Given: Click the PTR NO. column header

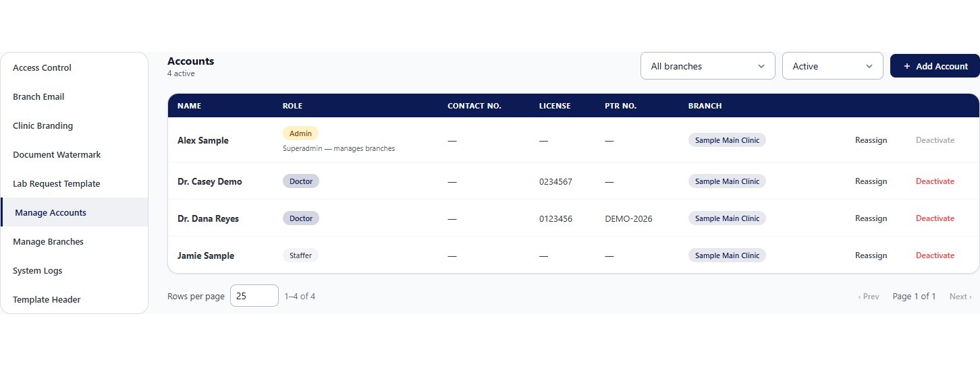Looking at the screenshot, I should point(621,106).
